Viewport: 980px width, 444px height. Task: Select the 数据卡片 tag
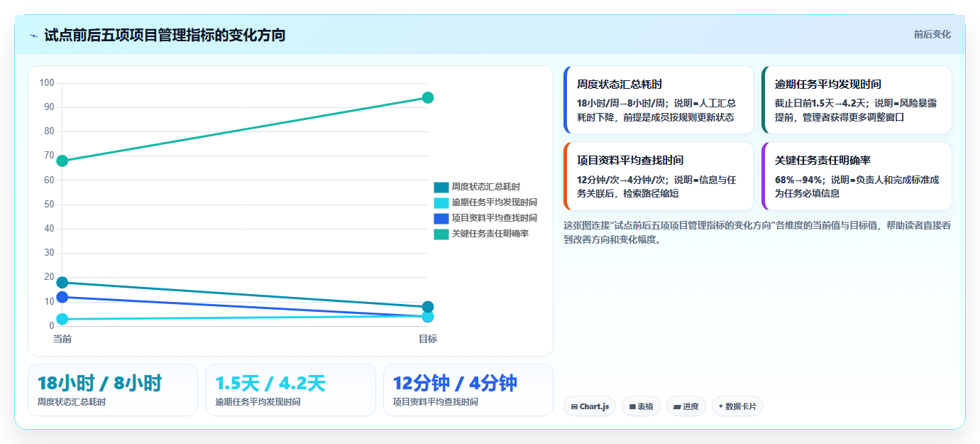[x=737, y=406]
